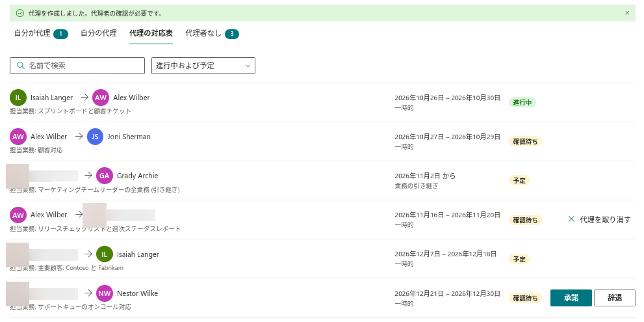
Task: Click 担当業務: スプリントボードと顧客チケット text
Action: click(x=71, y=111)
